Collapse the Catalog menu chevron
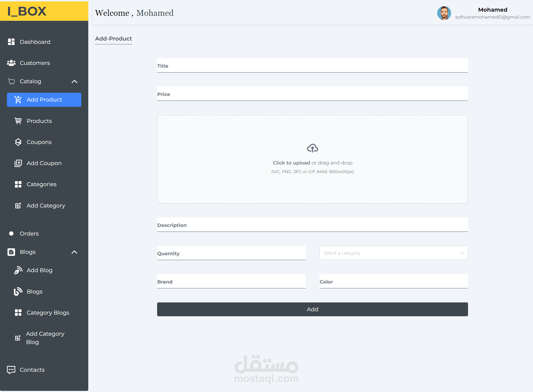This screenshot has height=392, width=533. [74, 82]
